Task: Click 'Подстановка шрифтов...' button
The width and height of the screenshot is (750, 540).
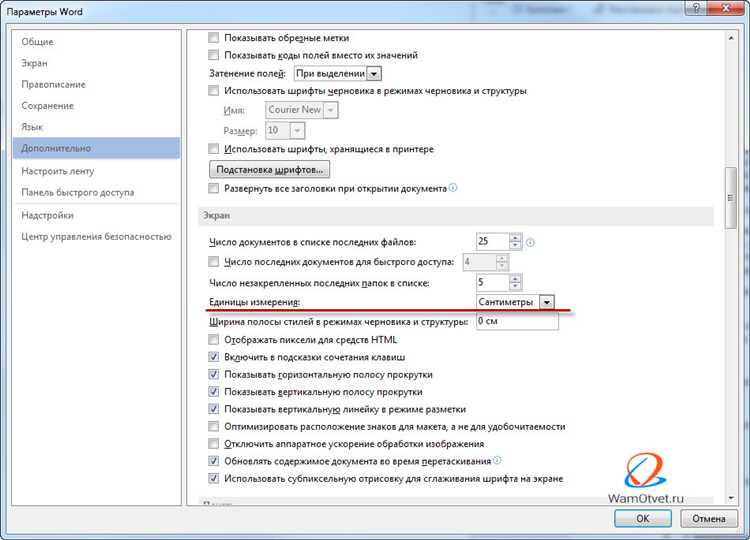Action: tap(269, 169)
